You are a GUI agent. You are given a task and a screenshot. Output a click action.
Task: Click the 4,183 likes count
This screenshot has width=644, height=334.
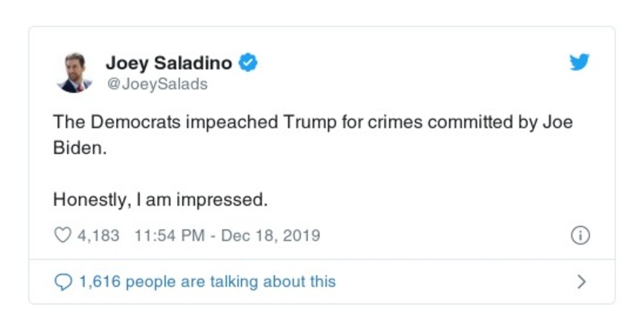[x=98, y=236]
